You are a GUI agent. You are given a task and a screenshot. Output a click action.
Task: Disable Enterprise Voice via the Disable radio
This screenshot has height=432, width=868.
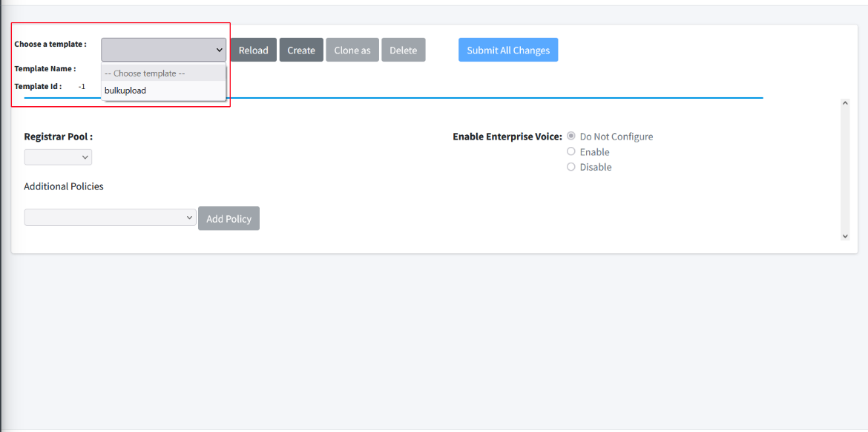(571, 166)
